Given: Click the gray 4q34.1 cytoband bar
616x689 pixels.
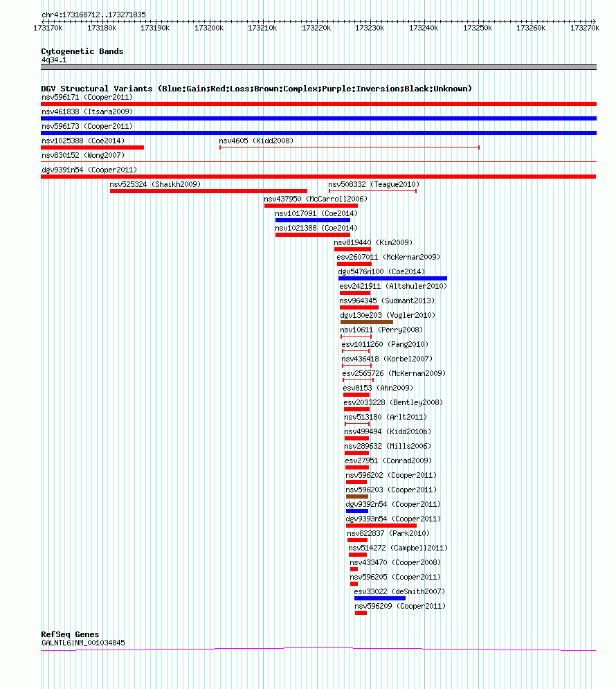Looking at the screenshot, I should click(x=319, y=67).
